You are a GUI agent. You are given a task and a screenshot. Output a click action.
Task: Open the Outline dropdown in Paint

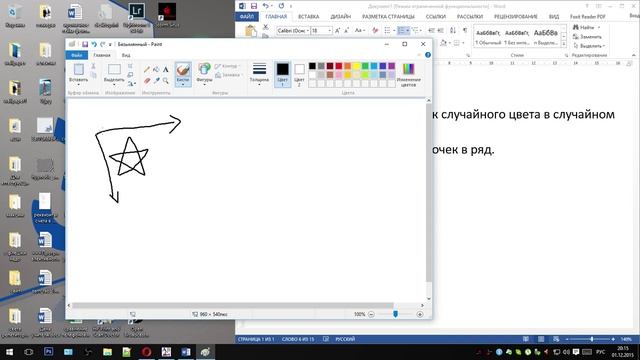[227, 66]
